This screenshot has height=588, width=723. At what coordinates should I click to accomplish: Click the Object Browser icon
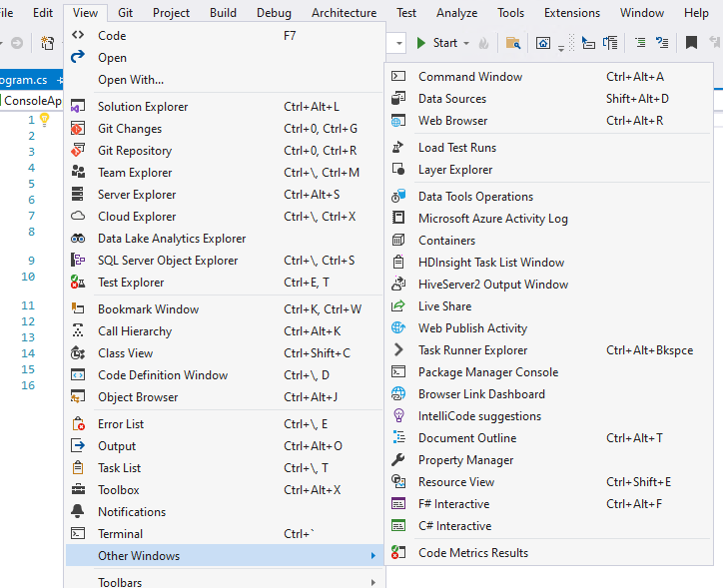(x=78, y=396)
